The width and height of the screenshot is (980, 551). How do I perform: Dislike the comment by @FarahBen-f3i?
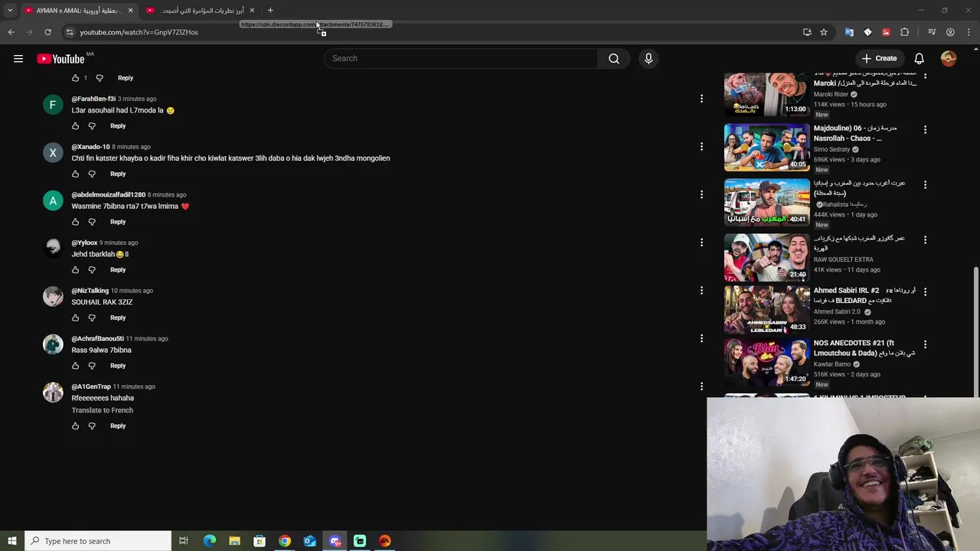tap(92, 126)
